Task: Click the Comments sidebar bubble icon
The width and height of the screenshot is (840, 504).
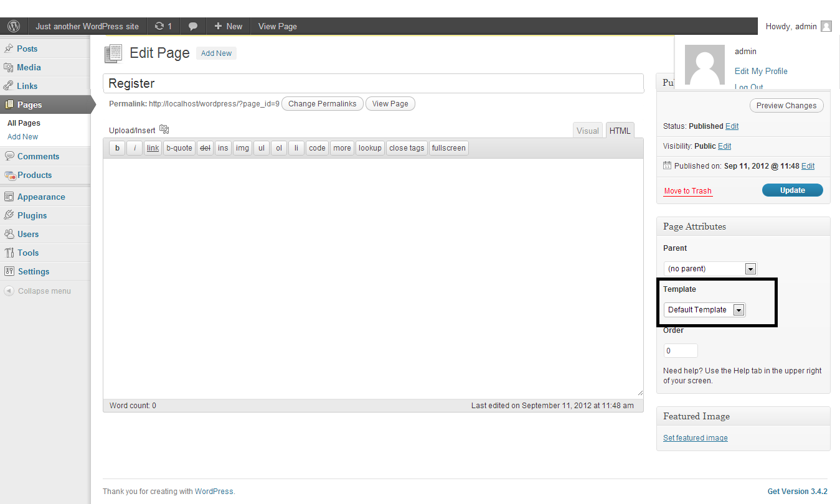Action: [9, 156]
